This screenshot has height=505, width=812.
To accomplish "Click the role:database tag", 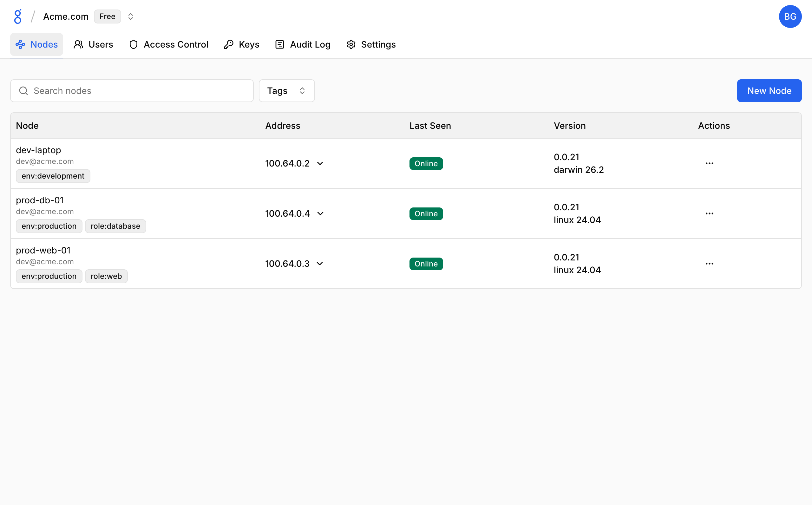I will click(115, 226).
